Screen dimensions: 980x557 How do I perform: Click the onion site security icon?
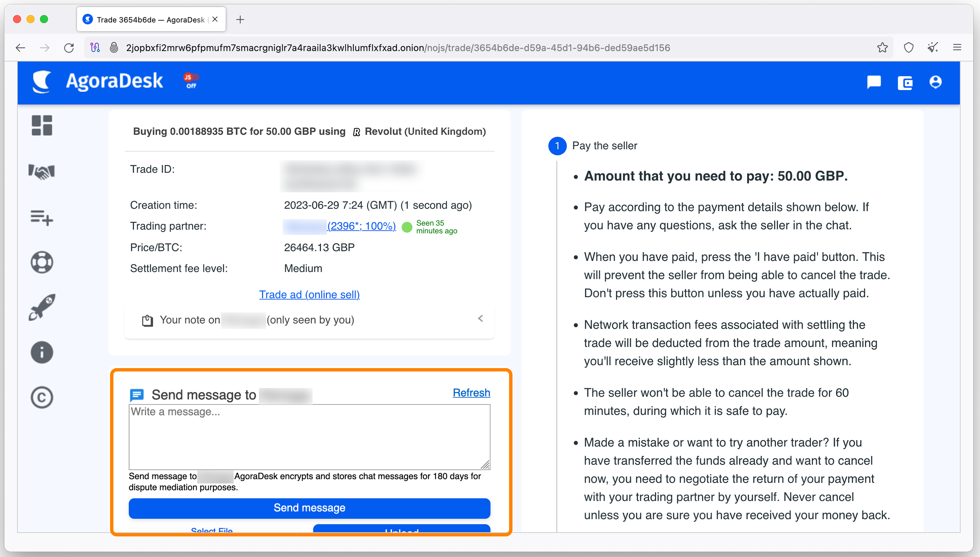pos(114,48)
